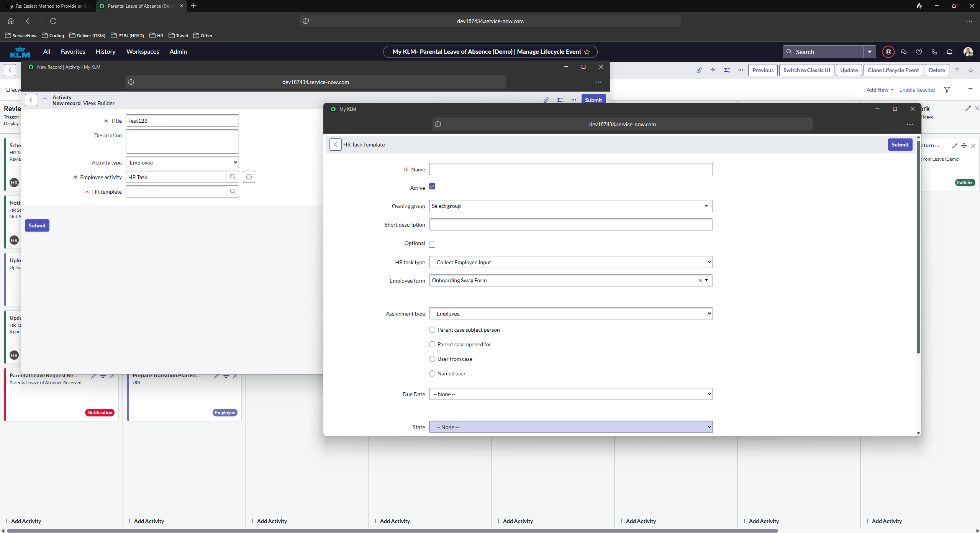This screenshot has height=533, width=980.
Task: Open the History menu
Action: click(105, 52)
